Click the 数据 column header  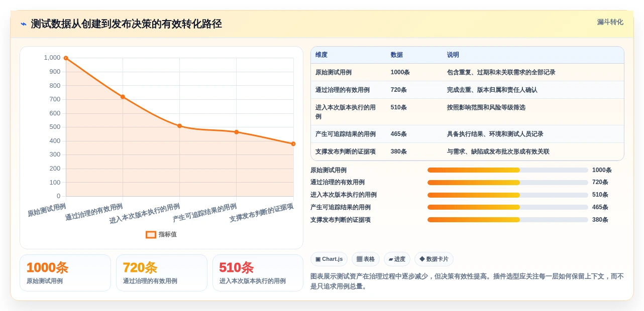[396, 55]
